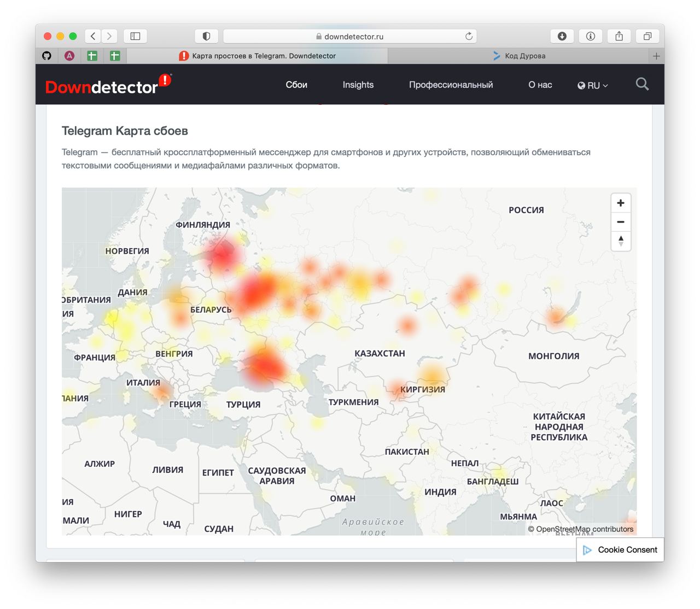Zoom in on the outage map
Screen dimensions: 700x609
coord(621,203)
